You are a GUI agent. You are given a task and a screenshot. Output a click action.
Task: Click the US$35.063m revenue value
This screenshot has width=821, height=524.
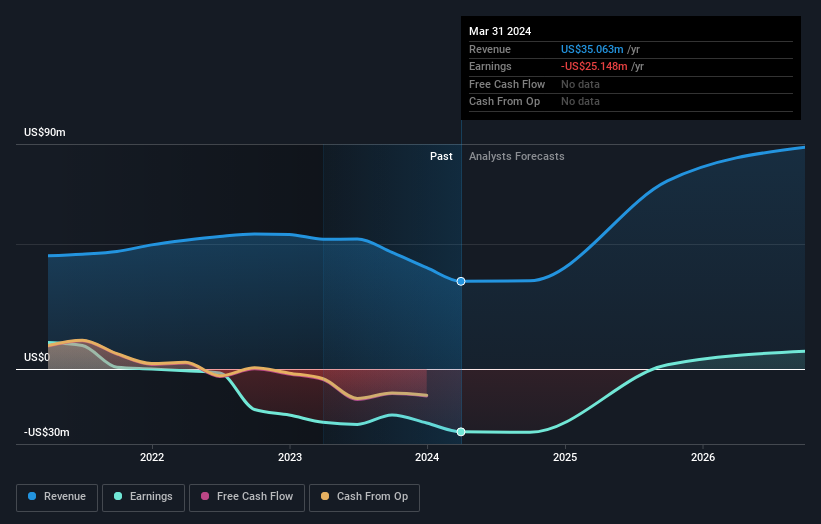tap(592, 49)
